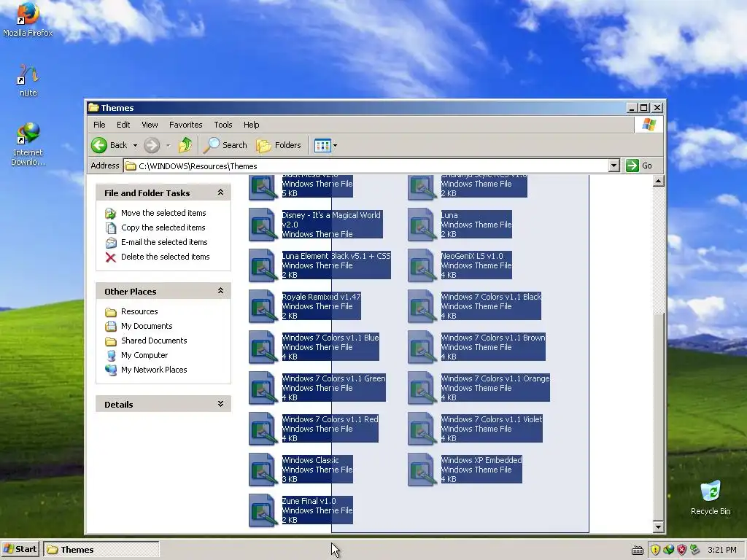Launch Internet Download Manager desktop icon
This screenshot has height=560, width=747.
pos(28,144)
